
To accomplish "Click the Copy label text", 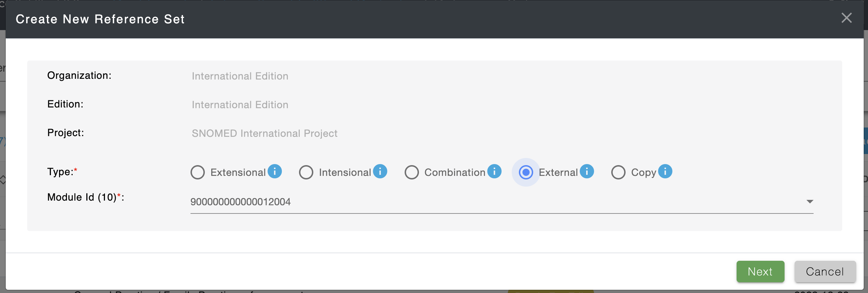I will click(643, 173).
